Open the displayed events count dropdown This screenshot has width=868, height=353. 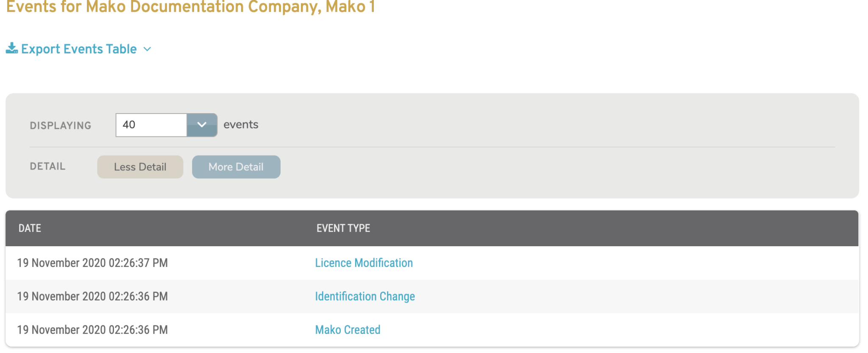click(202, 125)
